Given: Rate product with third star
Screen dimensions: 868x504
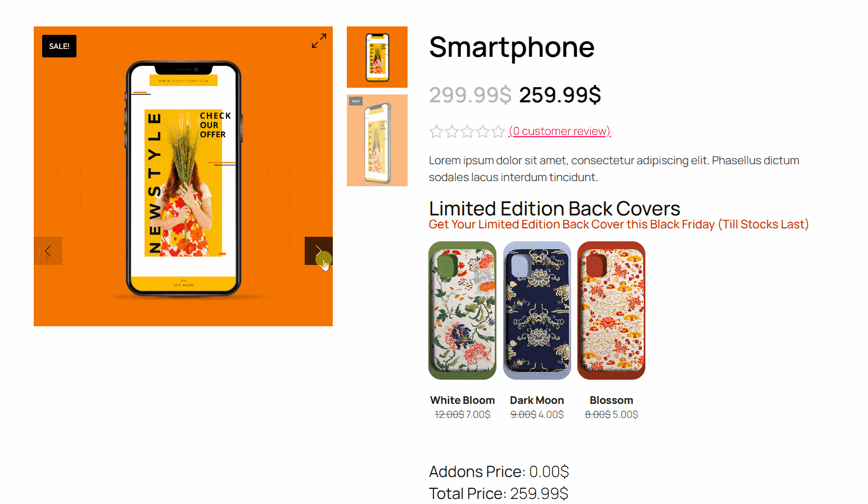Looking at the screenshot, I should point(467,132).
